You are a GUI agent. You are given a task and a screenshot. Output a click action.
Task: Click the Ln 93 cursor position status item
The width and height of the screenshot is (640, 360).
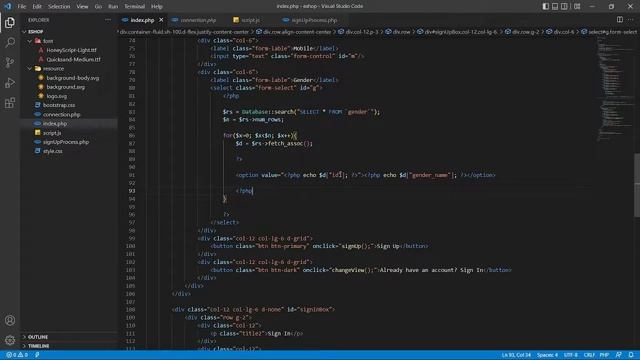[516, 355]
